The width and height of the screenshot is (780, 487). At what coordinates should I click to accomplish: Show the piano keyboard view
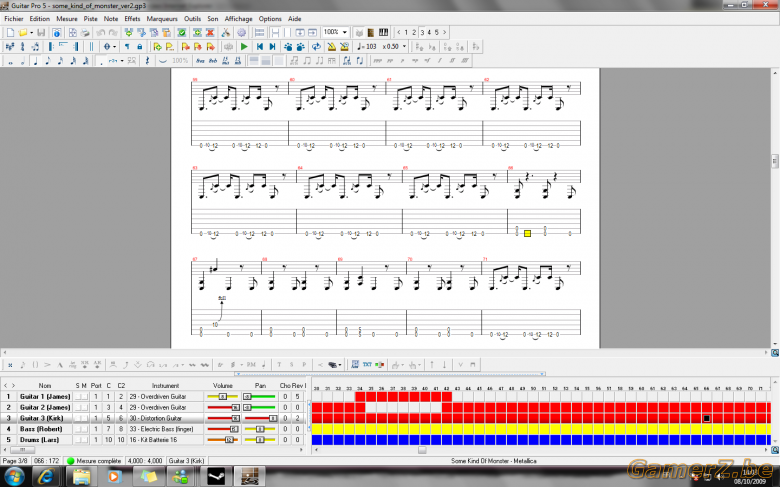(x=383, y=32)
